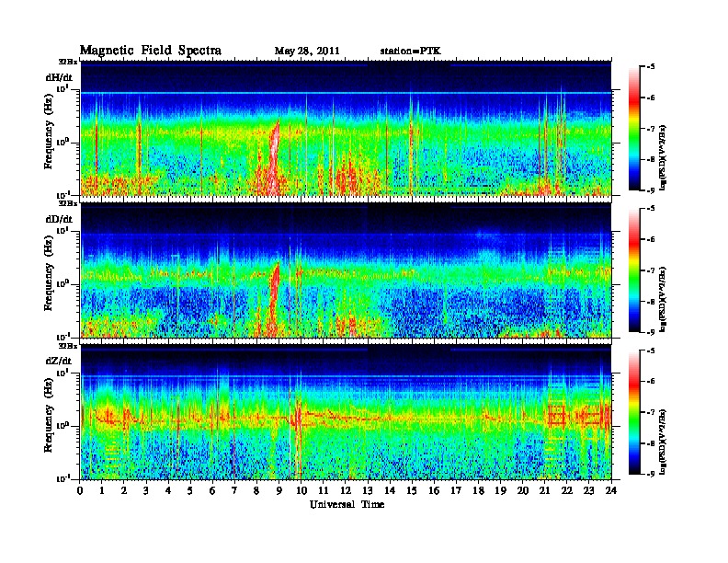Click hour "13" on the time axis
728x563 pixels.
coord(368,491)
